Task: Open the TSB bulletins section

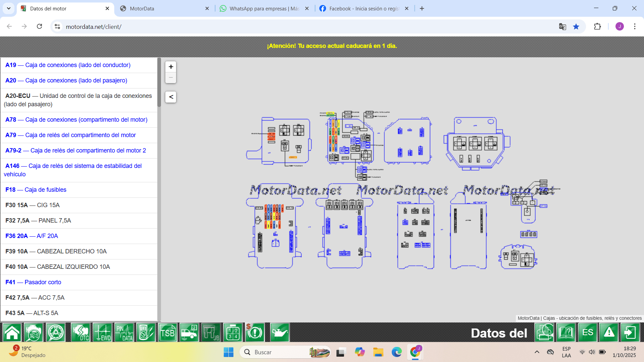Action: [x=168, y=333]
